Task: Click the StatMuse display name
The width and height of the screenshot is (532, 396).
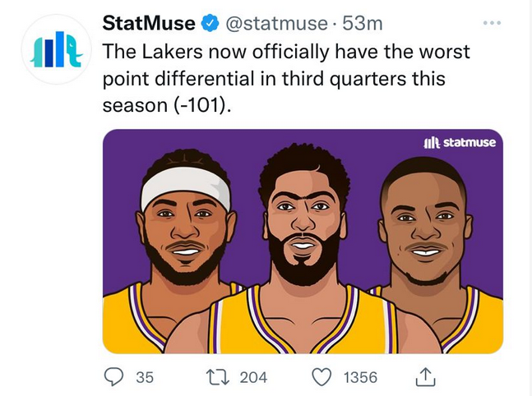Action: (x=149, y=24)
